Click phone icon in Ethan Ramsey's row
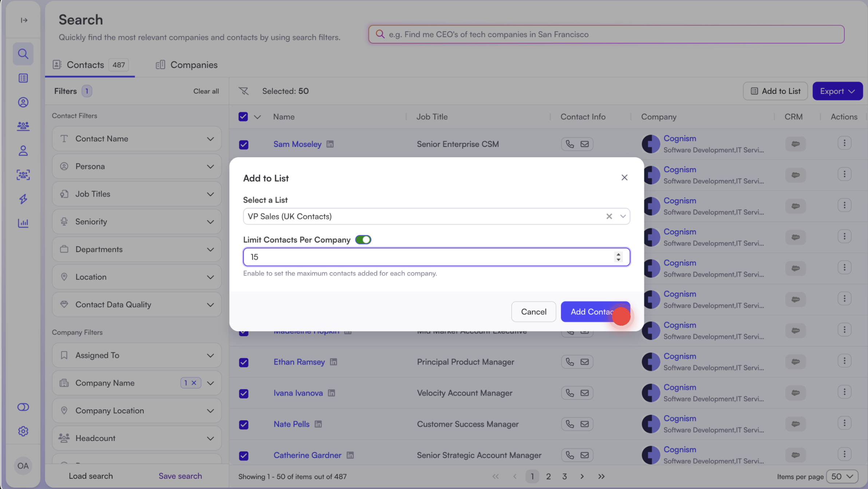The width and height of the screenshot is (868, 489). tap(570, 362)
